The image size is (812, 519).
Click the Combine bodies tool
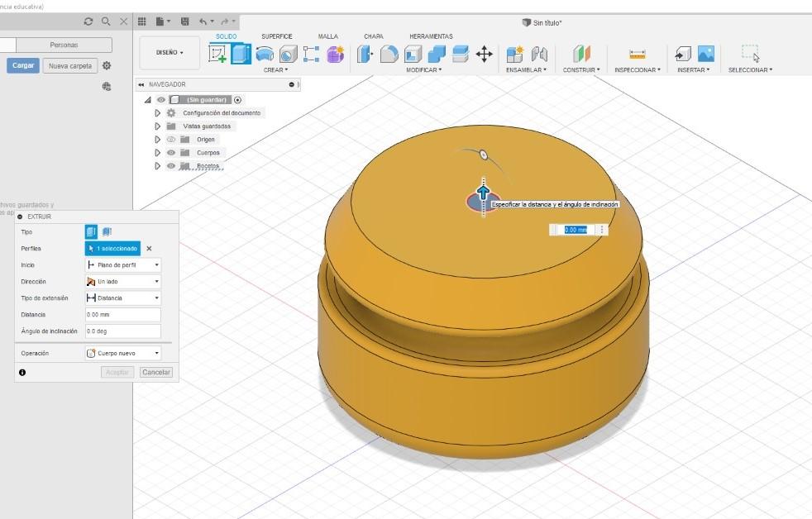pos(437,54)
